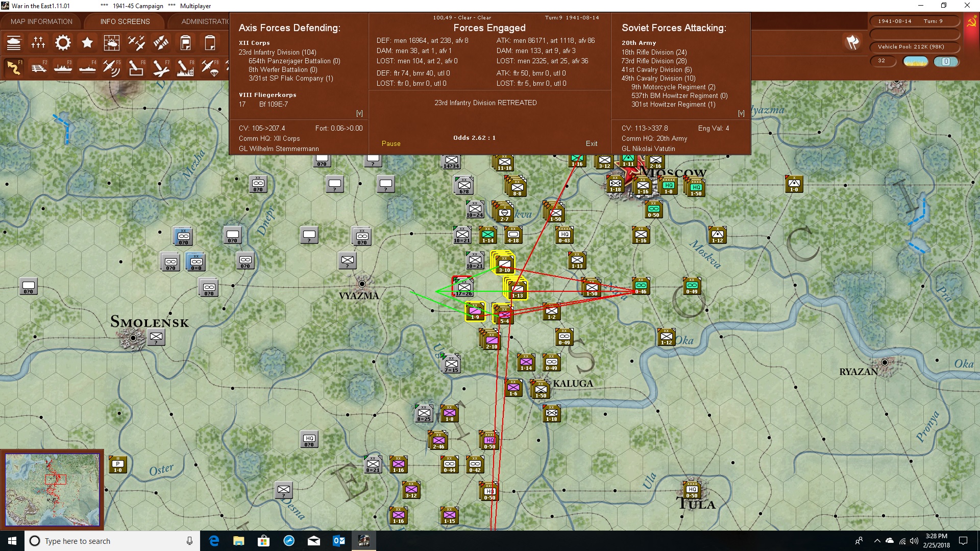Click the minimap overview thumbnail
This screenshot has width=980, height=551.
click(x=52, y=490)
